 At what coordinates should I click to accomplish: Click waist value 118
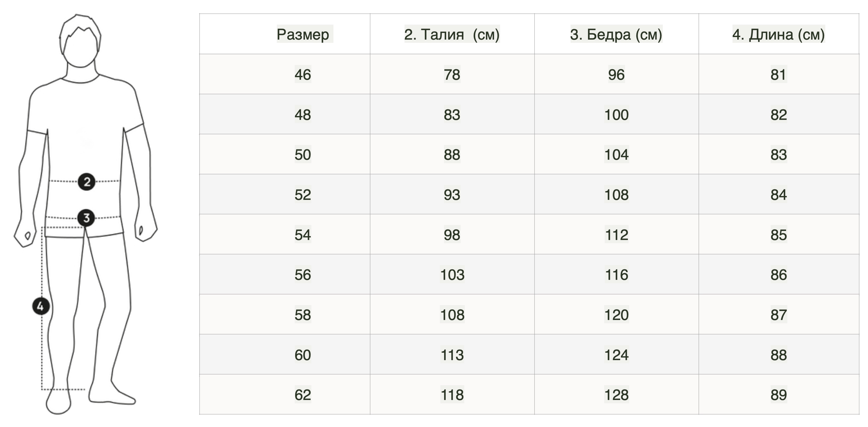(452, 395)
